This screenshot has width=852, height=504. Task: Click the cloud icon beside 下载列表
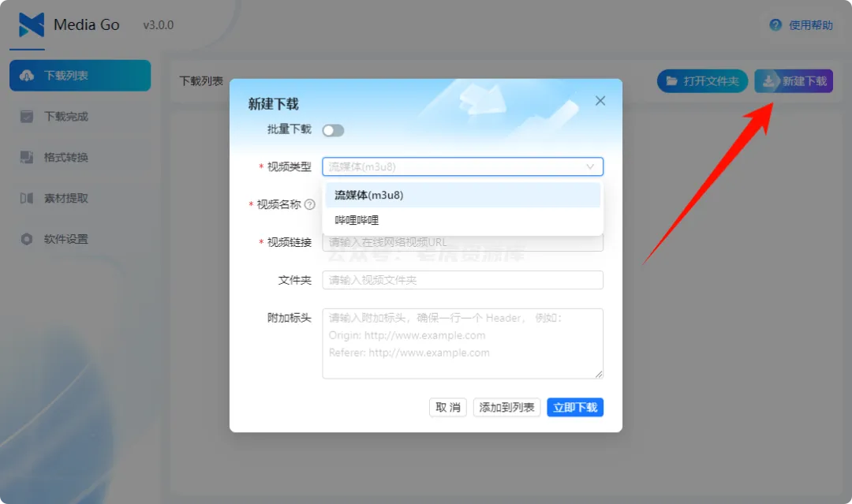(x=27, y=76)
